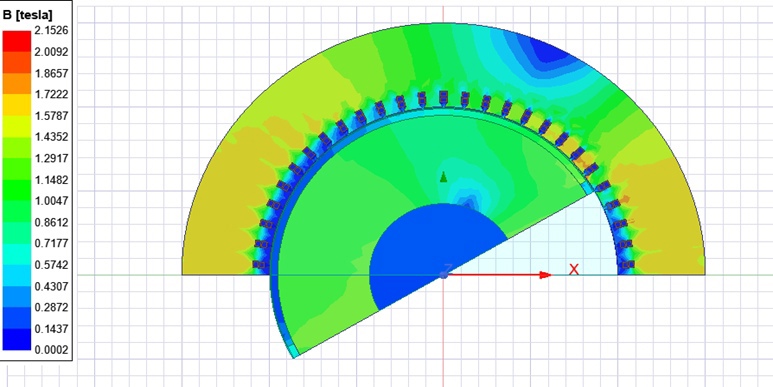Click the B [tesla] legend title

tap(28, 15)
